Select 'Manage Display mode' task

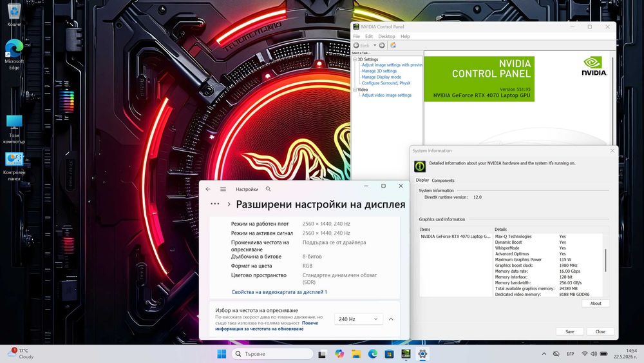(x=381, y=77)
